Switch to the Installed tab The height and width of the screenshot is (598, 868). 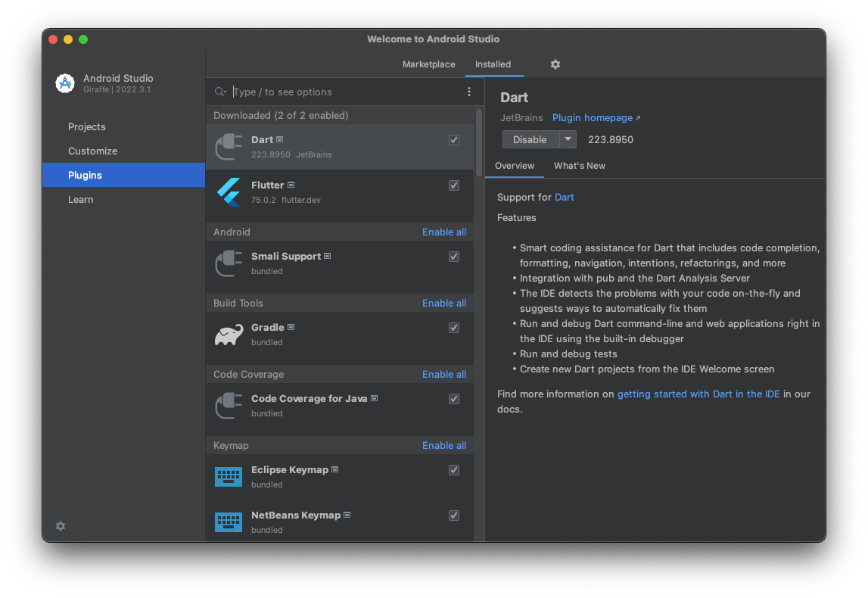coord(493,64)
